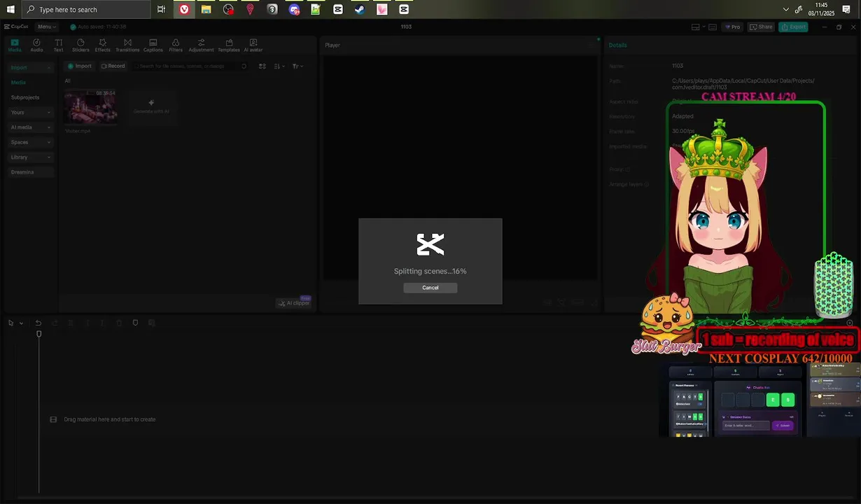
Task: Open the Filters panel icon
Action: tap(176, 45)
